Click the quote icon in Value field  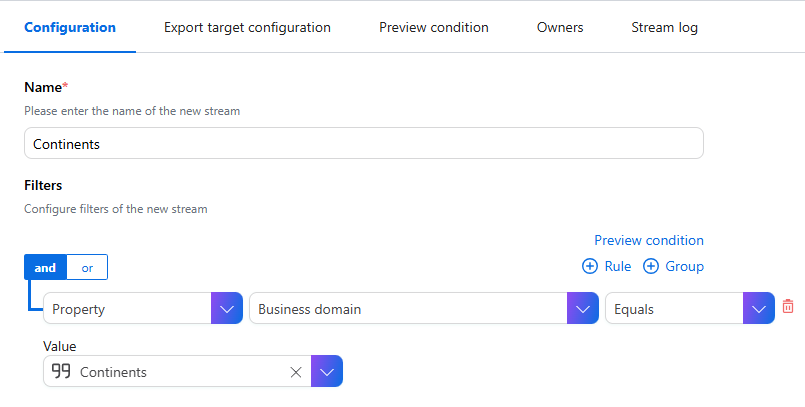(x=61, y=371)
